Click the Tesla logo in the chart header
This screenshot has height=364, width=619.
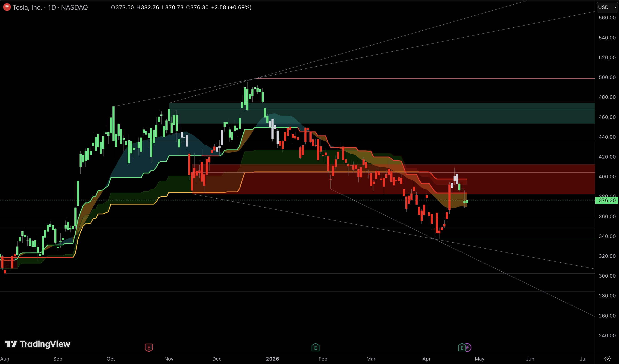pyautogui.click(x=7, y=7)
